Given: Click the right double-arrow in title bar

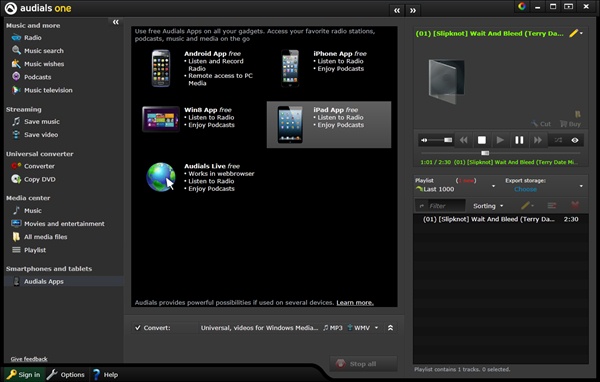Looking at the screenshot, I should [x=412, y=10].
